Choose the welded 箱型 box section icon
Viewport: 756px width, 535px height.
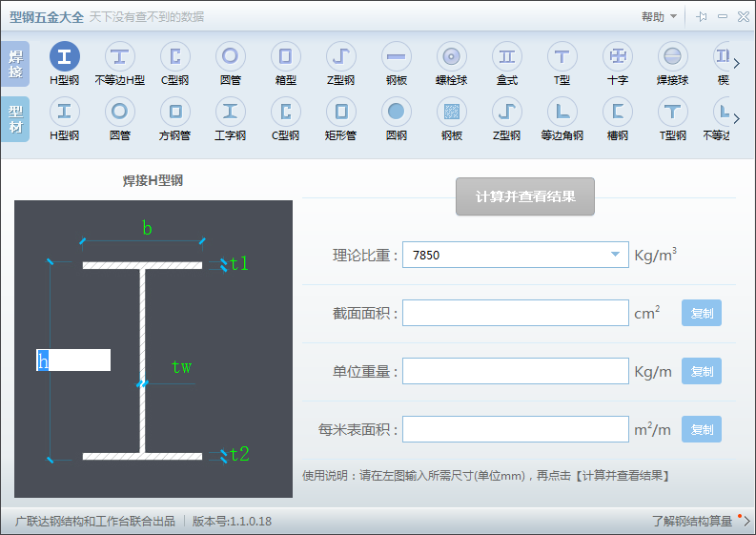point(286,56)
